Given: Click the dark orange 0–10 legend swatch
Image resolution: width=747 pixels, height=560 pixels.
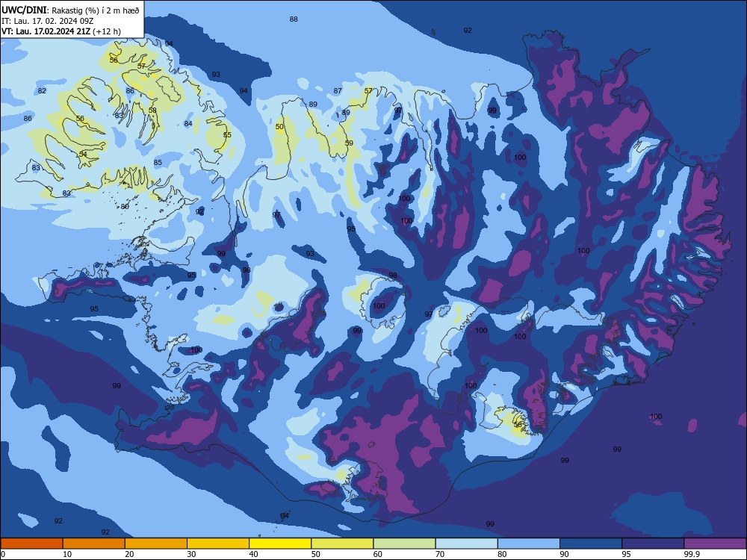Looking at the screenshot, I should pos(31,544).
